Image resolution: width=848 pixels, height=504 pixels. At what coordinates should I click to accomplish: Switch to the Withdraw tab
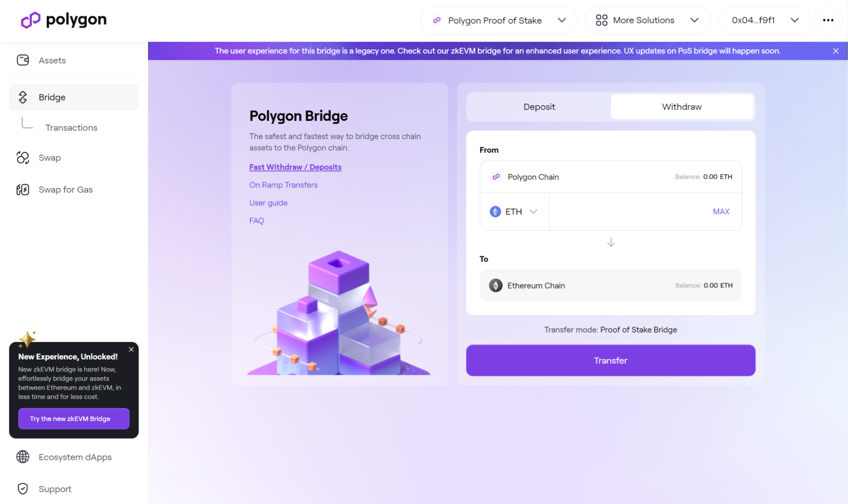pos(681,106)
